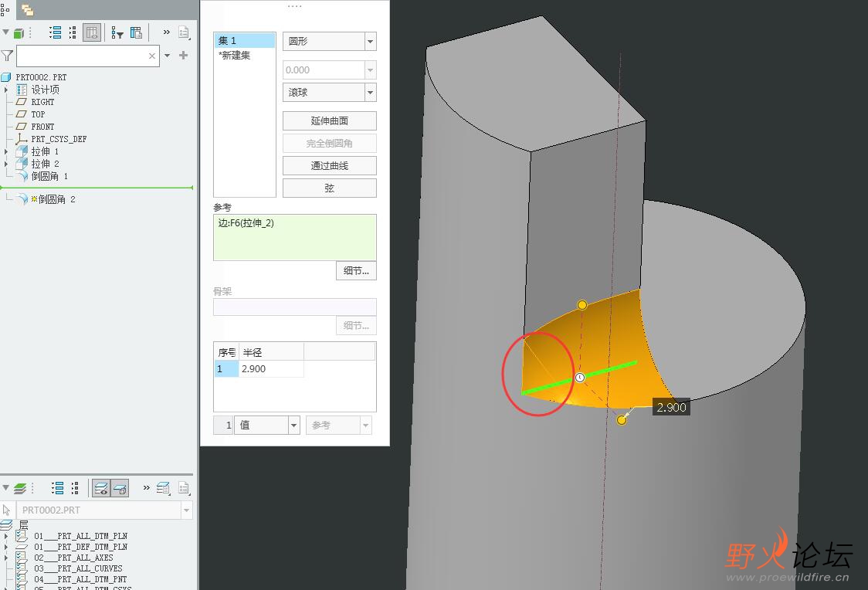The height and width of the screenshot is (590, 868).
Task: Toggle the layer model display button
Action: click(x=120, y=488)
